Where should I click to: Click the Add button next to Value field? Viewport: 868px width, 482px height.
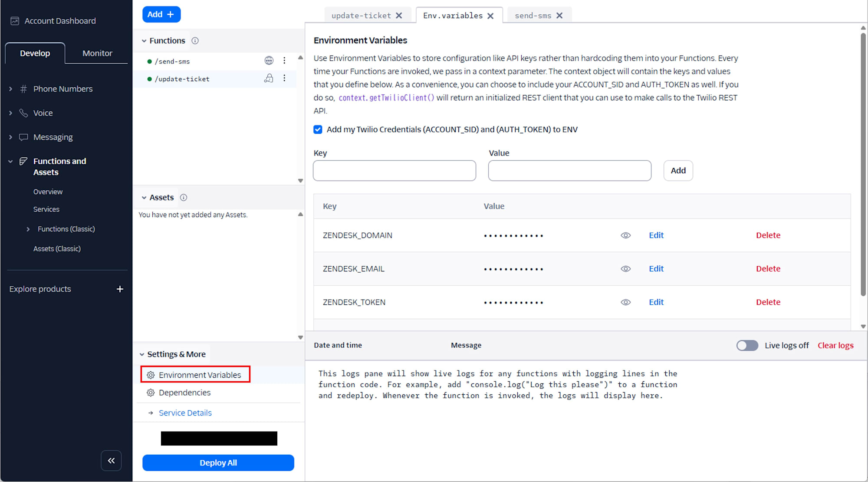point(678,171)
